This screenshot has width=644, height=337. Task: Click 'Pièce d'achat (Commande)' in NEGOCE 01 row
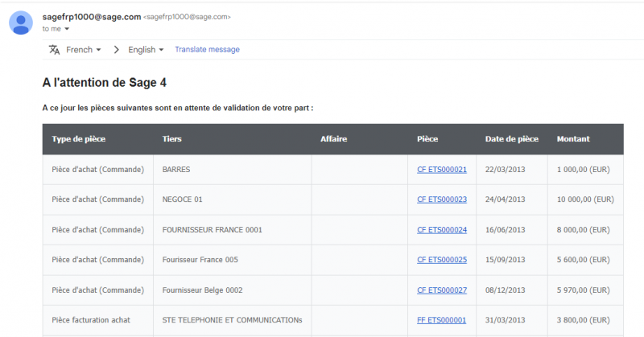(x=97, y=199)
